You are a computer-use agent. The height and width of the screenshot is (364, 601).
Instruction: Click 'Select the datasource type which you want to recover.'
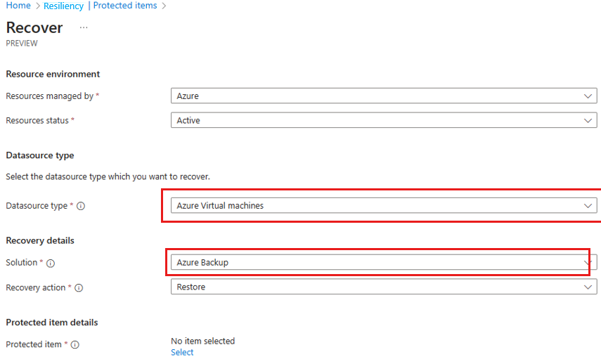[x=108, y=176]
